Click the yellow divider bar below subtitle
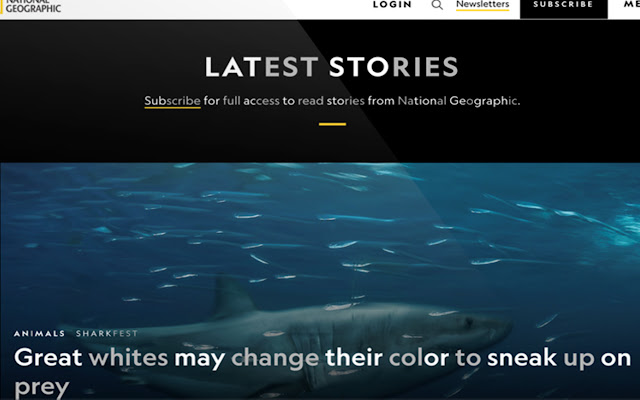640x400 pixels. (332, 124)
